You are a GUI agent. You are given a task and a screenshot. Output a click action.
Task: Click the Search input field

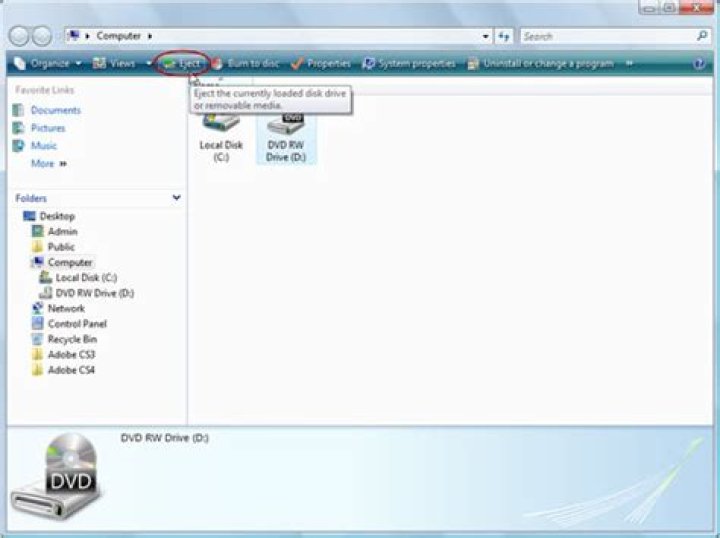605,36
